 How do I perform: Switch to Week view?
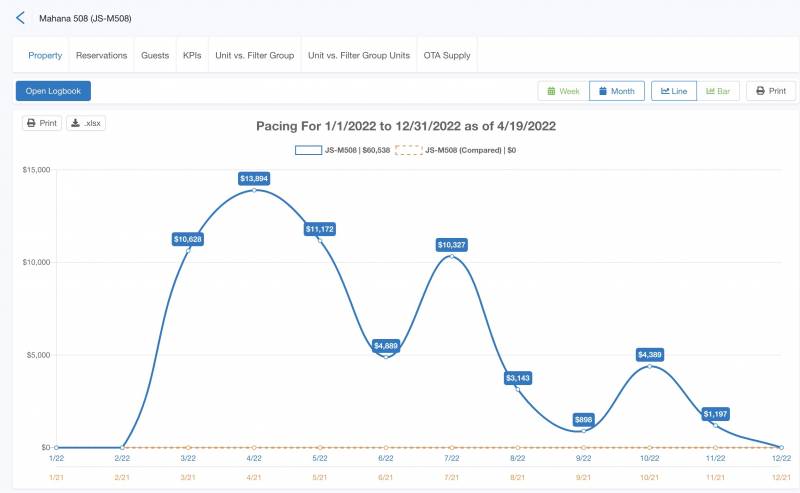(x=562, y=91)
